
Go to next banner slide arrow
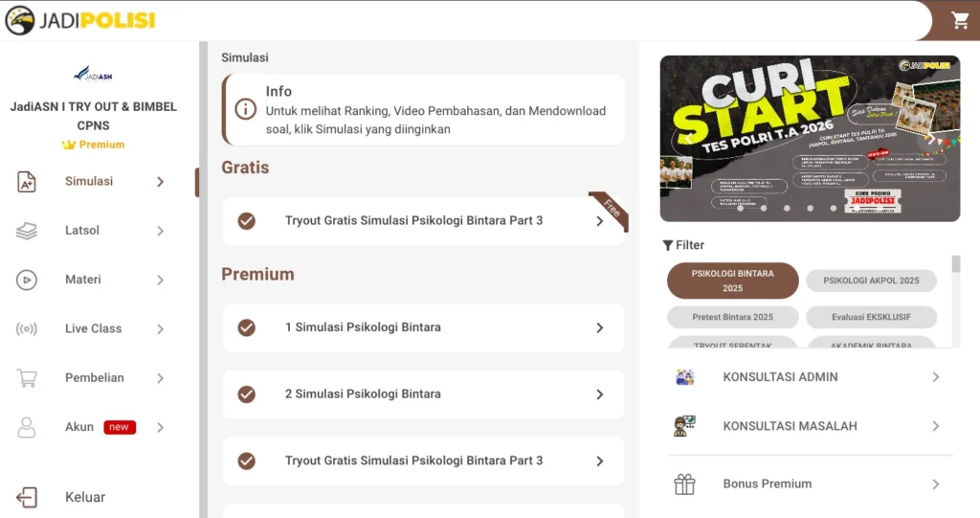(x=931, y=138)
